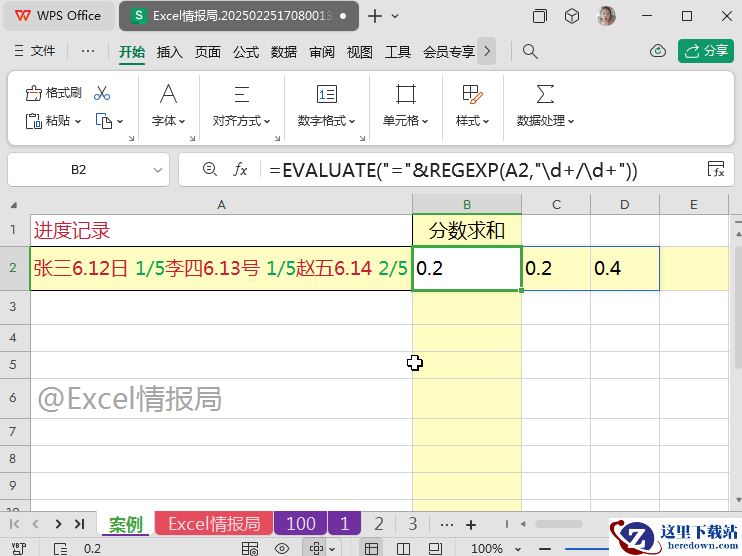Screen dimensions: 742x556
Task: Toggle eye protection reading mode in status bar
Action: point(282,548)
